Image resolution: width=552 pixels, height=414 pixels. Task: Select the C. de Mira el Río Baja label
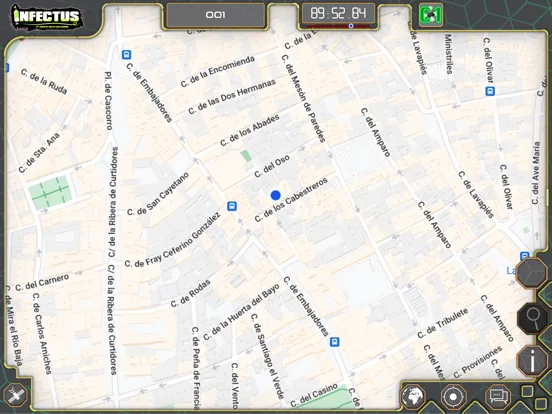point(14,326)
